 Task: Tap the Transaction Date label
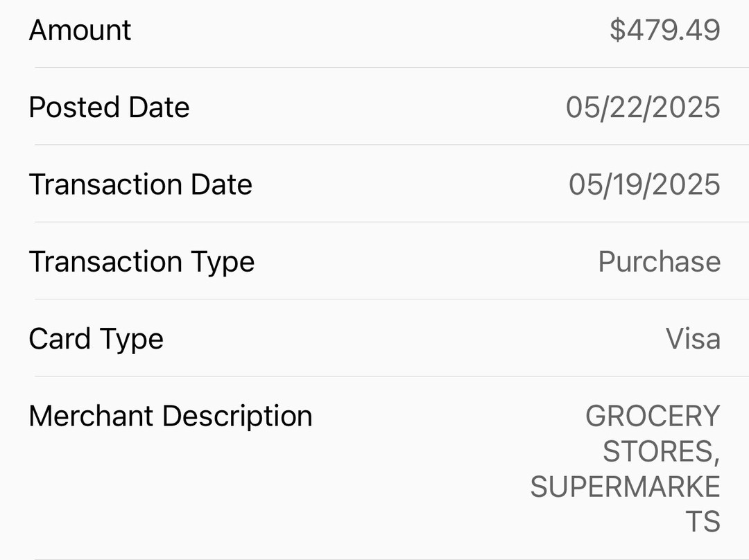[x=140, y=185]
